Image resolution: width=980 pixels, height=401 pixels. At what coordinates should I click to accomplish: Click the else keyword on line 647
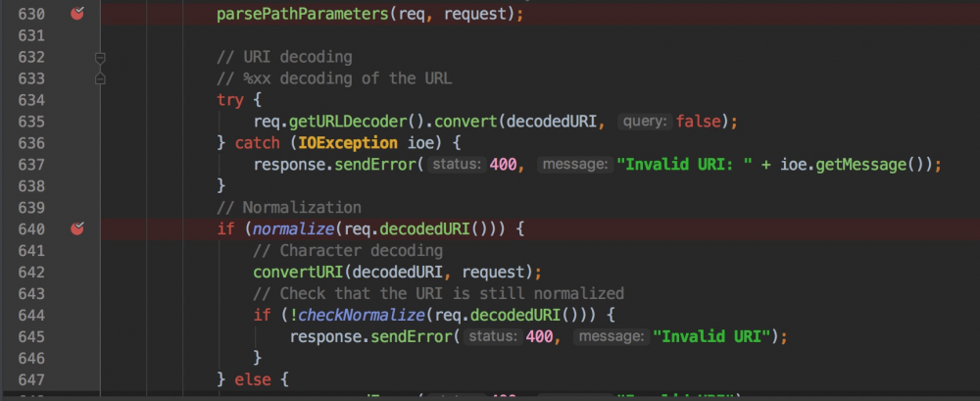tap(253, 379)
